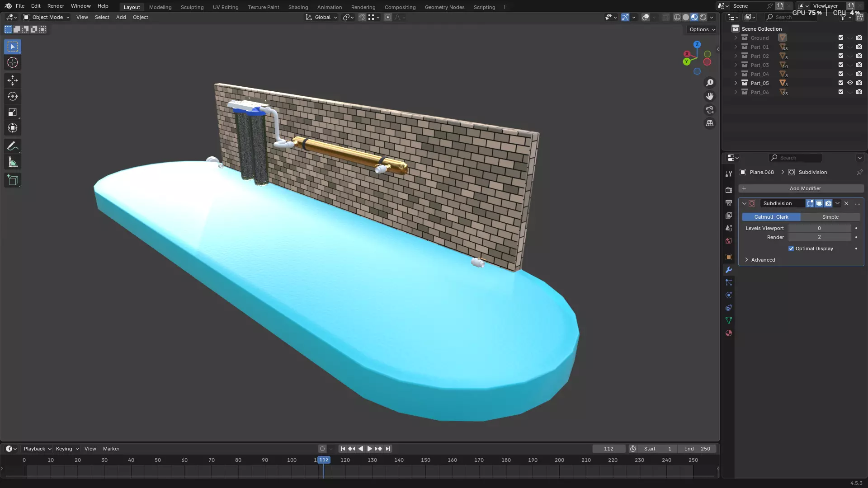Open the Render menu

pos(56,6)
